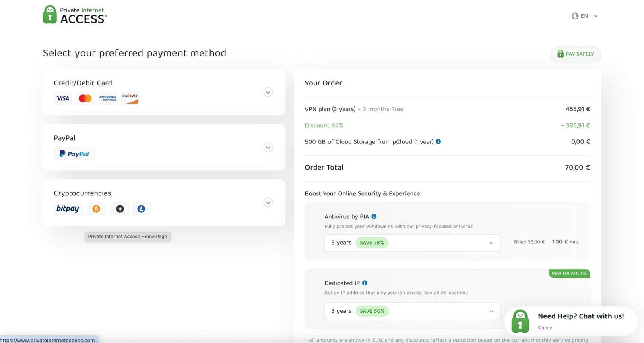Expand the Credit/Debit Card payment option
Image resolution: width=644 pixels, height=343 pixels.
click(268, 92)
